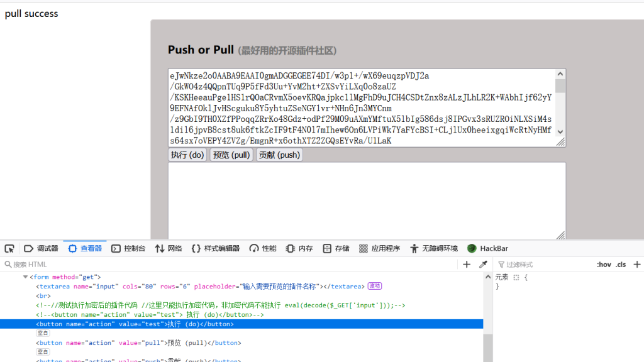This screenshot has width=644, height=362.
Task: Open the HackBar panel
Action: pos(487,248)
